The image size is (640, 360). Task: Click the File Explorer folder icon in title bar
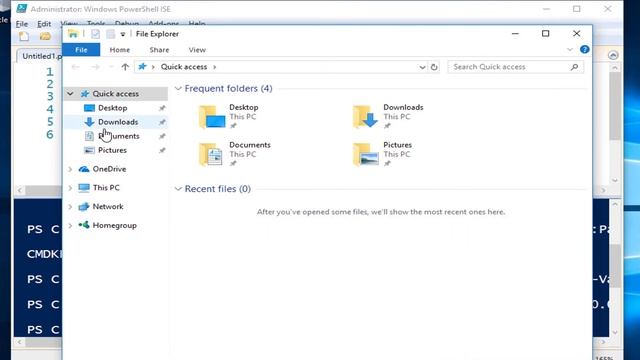(x=73, y=34)
